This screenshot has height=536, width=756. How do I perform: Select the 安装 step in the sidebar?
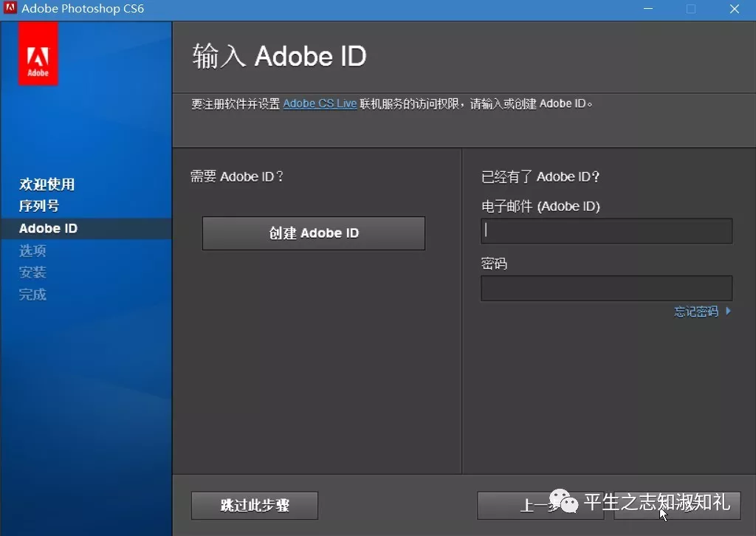[x=32, y=272]
